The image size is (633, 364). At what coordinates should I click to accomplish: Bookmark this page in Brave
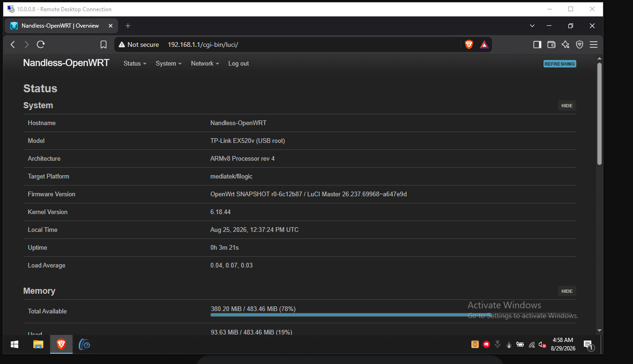(104, 45)
